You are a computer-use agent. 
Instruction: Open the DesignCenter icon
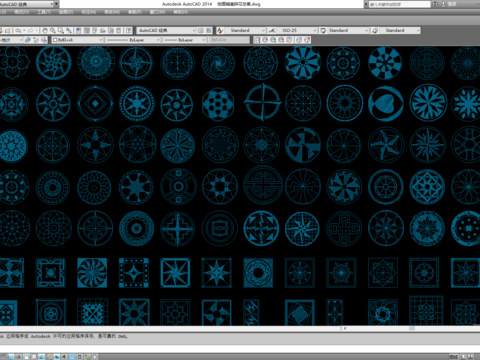87,30
